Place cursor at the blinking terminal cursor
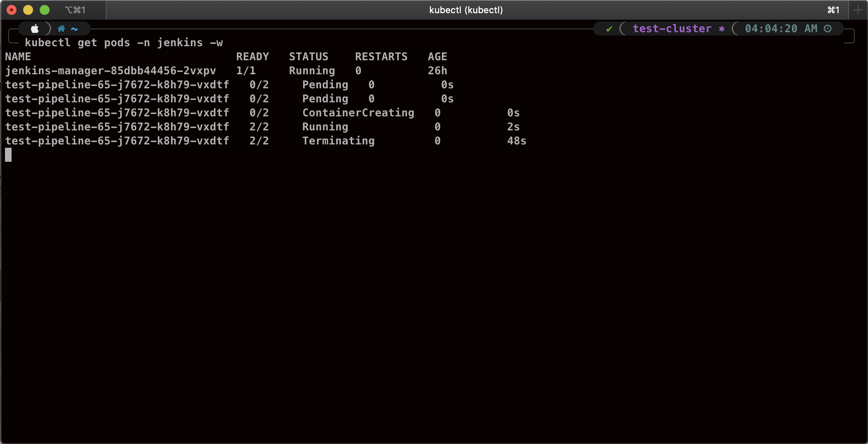 (8, 154)
